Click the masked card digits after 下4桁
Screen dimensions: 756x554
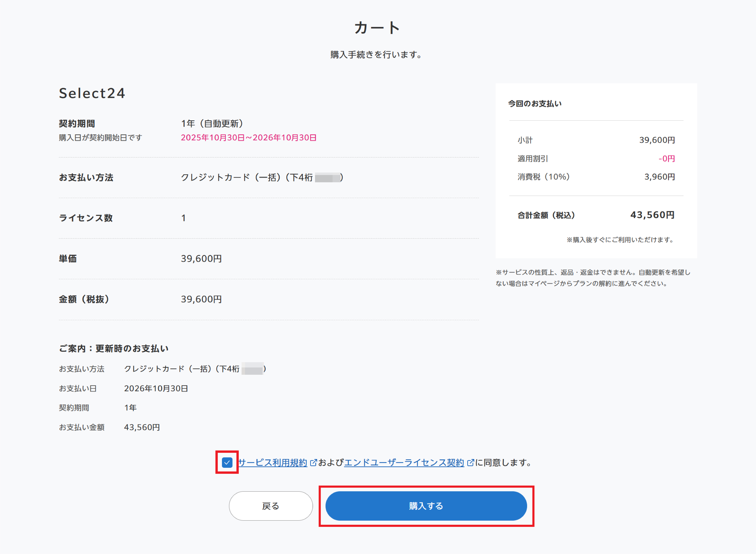[x=327, y=177]
